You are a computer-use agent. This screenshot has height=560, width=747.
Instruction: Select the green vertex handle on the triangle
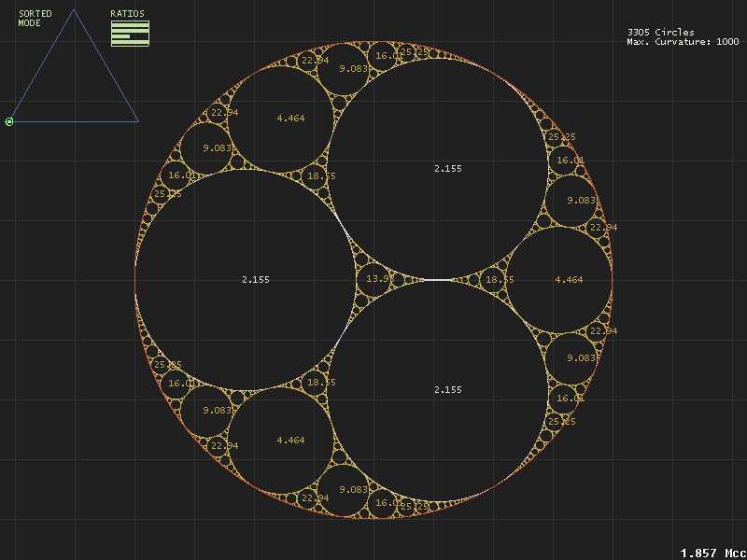8,121
